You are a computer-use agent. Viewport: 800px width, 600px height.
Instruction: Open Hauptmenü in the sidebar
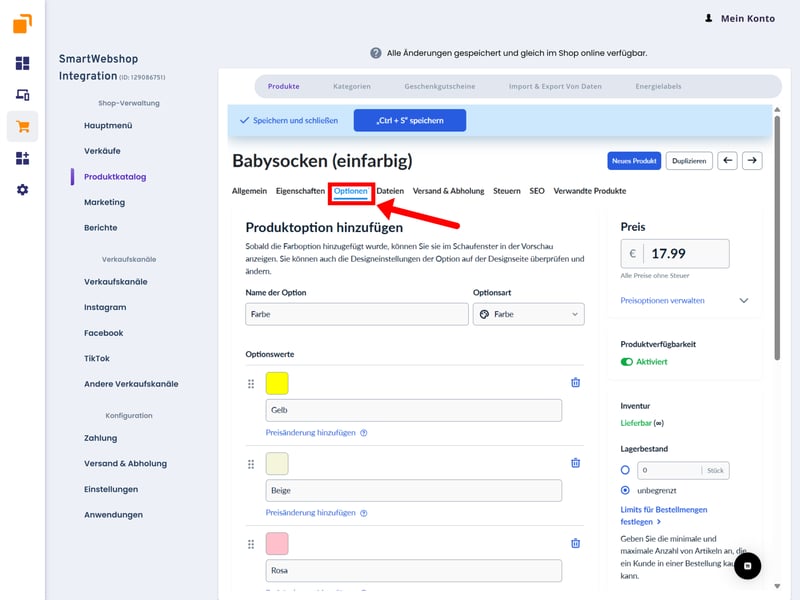tap(108, 126)
